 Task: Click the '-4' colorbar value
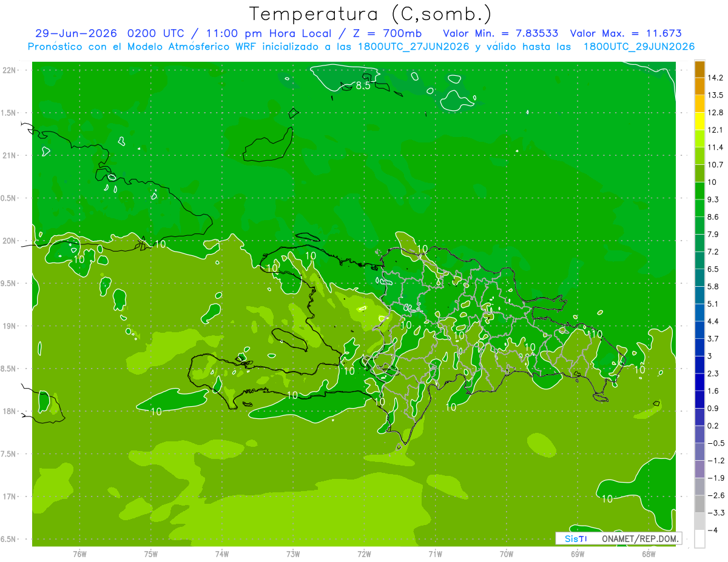[712, 530]
